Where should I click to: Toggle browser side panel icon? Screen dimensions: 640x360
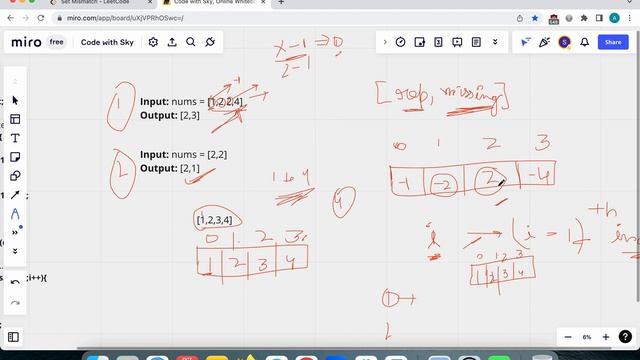599,18
